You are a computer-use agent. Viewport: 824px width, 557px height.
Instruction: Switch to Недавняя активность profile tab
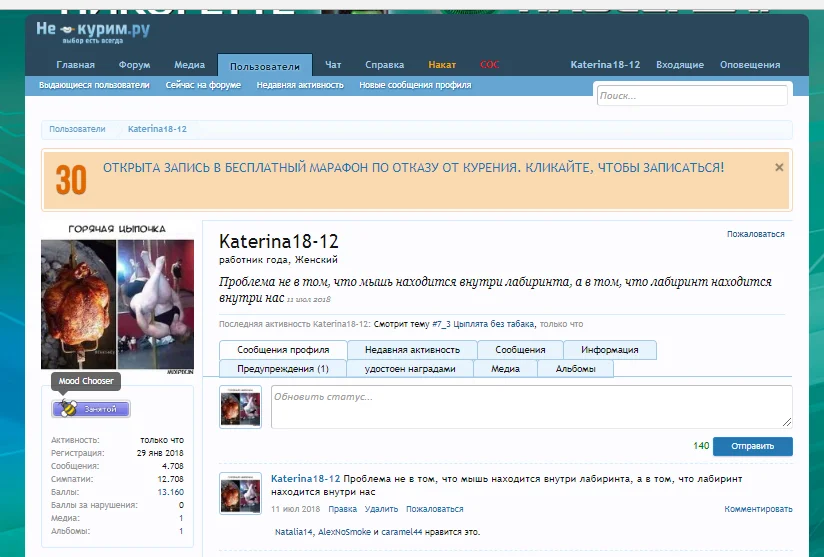point(412,350)
